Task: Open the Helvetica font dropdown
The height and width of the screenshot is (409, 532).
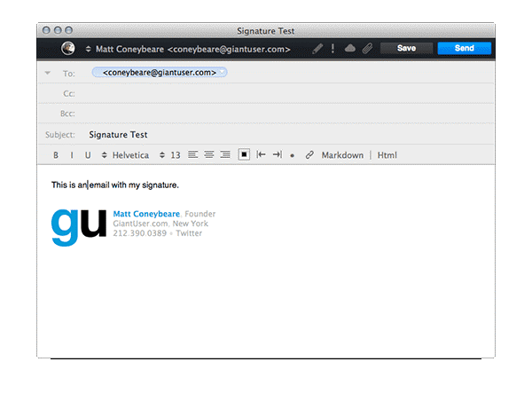Action: [x=125, y=155]
